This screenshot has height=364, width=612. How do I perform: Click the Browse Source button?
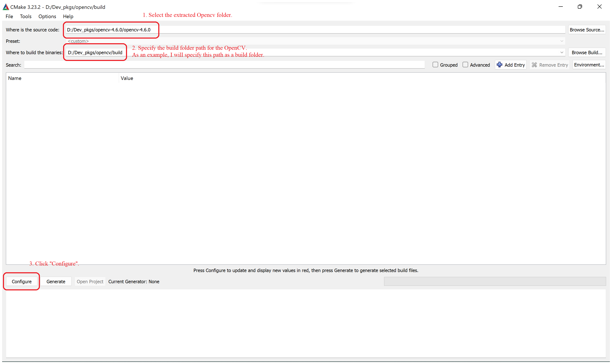tap(586, 30)
